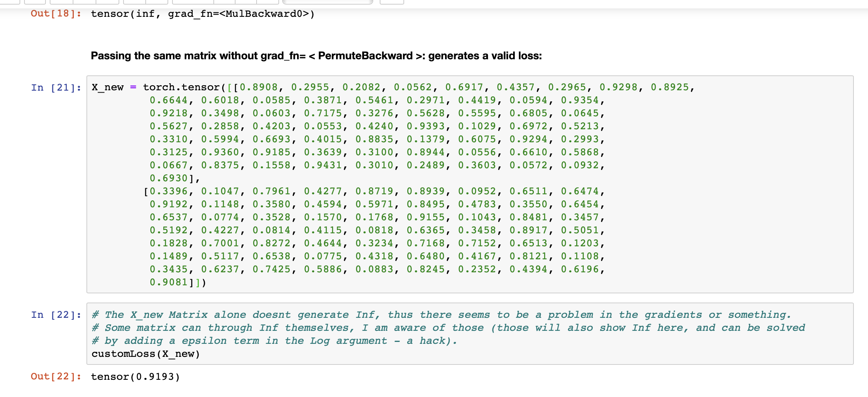Click the markdown heading about PermuteBackward

click(x=316, y=56)
